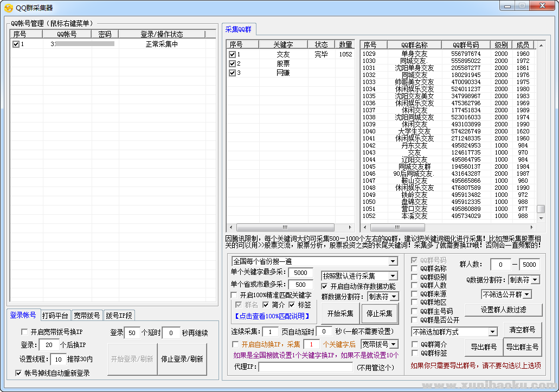
Task: Click the group list vertical scrollbar down arrow
Action: [541, 218]
